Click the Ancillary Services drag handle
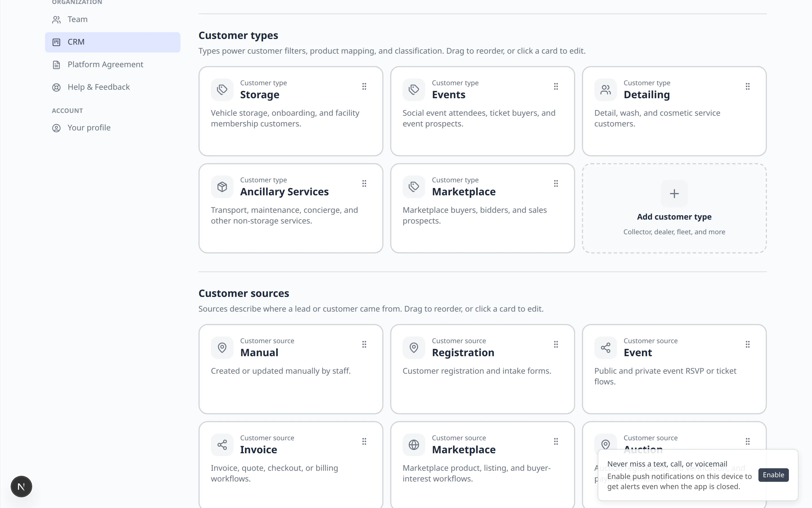Image resolution: width=812 pixels, height=508 pixels. click(364, 183)
